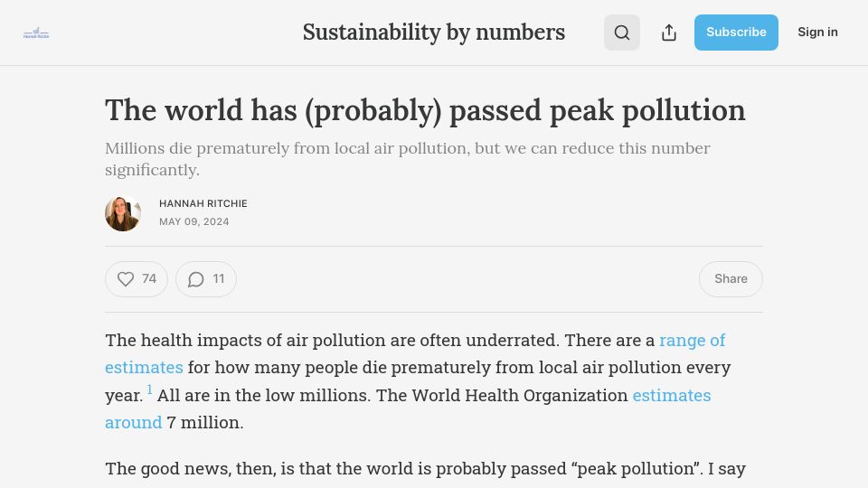
Task: Click the share upload icon in header
Action: click(x=669, y=33)
